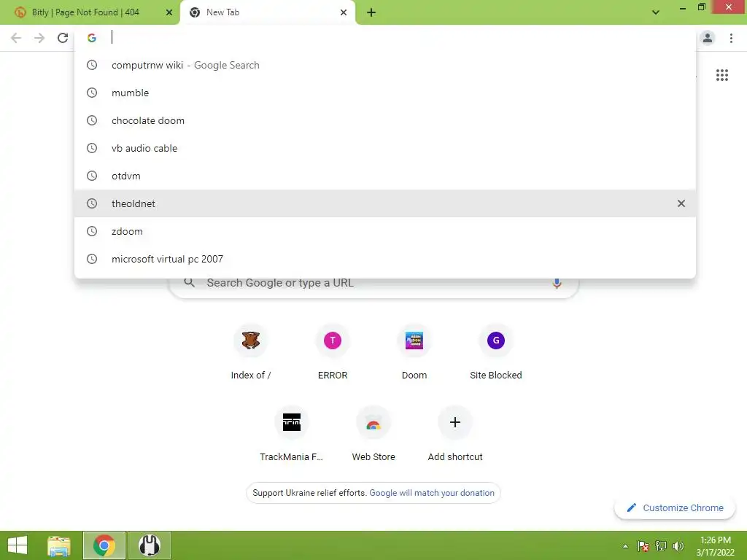Open a new tab with plus button
747x560 pixels.
pyautogui.click(x=371, y=12)
